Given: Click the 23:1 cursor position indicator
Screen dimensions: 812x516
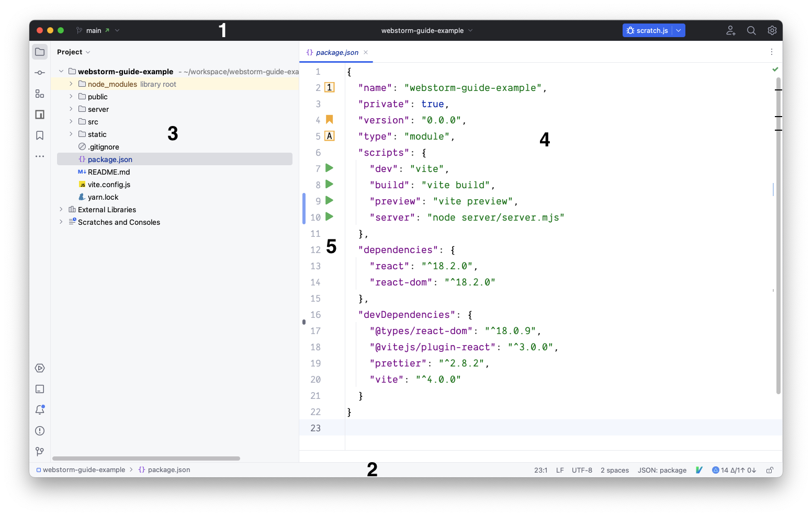Looking at the screenshot, I should 540,470.
